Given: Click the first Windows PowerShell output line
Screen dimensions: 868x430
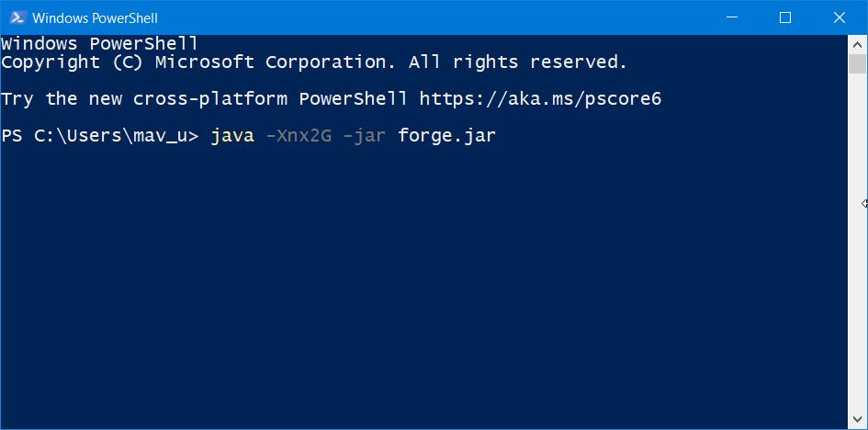Looking at the screenshot, I should [99, 44].
